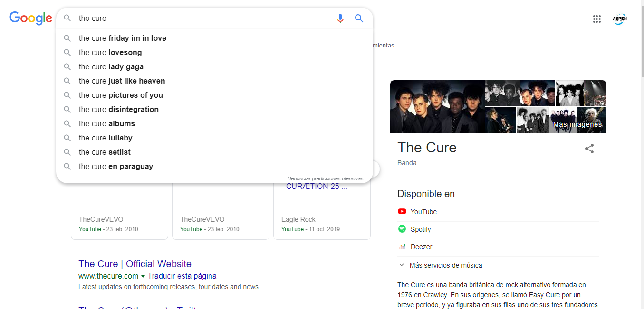Select suggestion 'the cure pictures of you'
644x309 pixels.
(x=214, y=95)
